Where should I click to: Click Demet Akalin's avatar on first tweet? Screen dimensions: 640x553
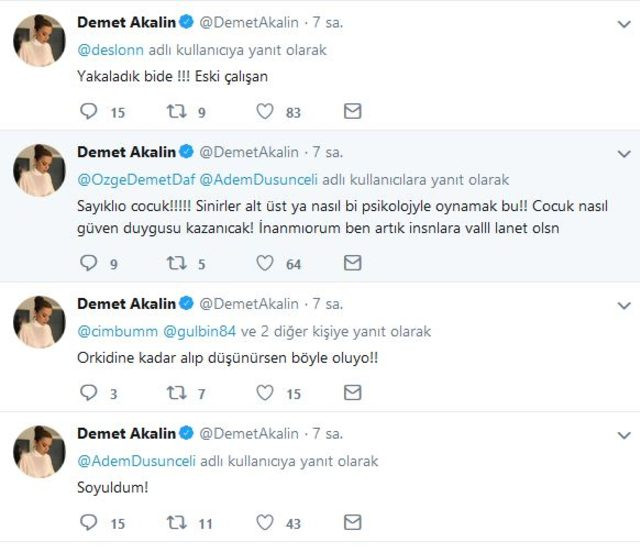click(x=39, y=42)
